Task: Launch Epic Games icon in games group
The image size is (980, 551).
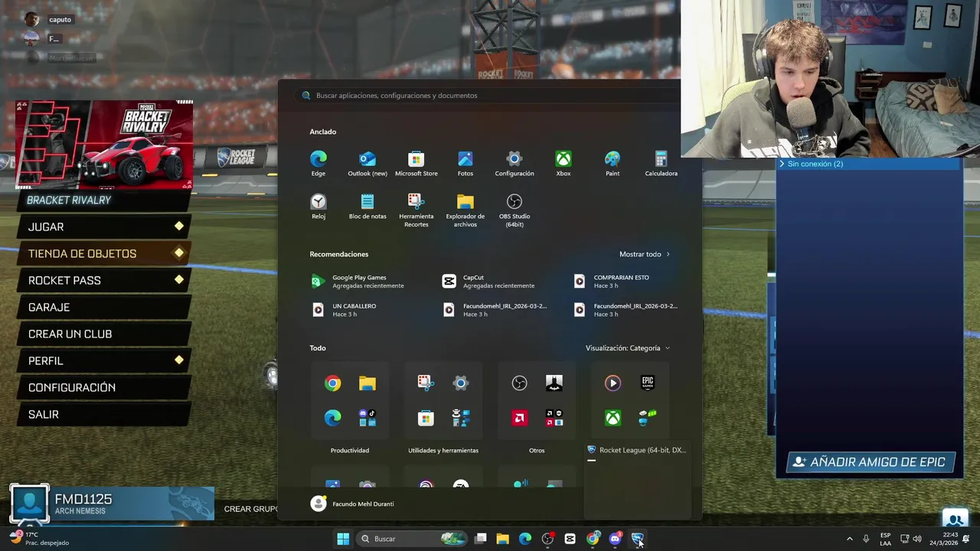Action: coord(648,383)
